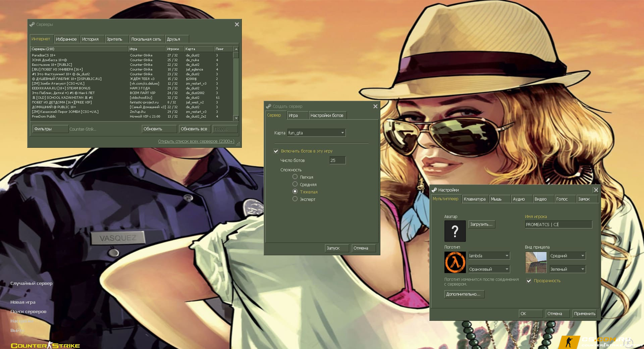644x349 pixels.
Task: Open the Голос settings tab
Action: point(565,199)
